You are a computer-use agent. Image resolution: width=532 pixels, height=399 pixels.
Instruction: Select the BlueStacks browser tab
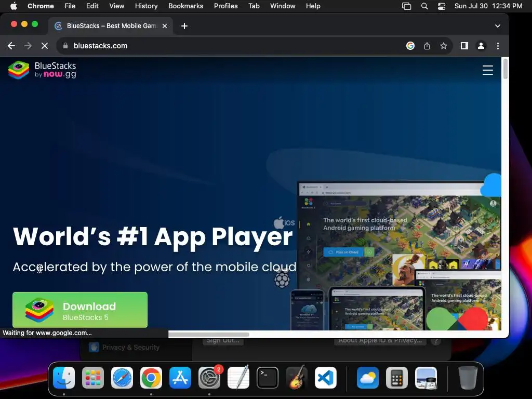click(111, 26)
